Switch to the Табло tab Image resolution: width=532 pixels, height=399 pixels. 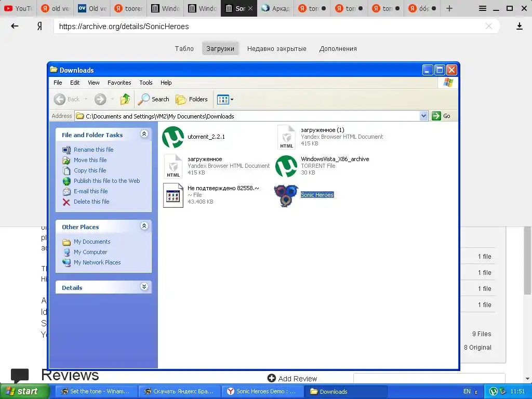[x=184, y=48]
